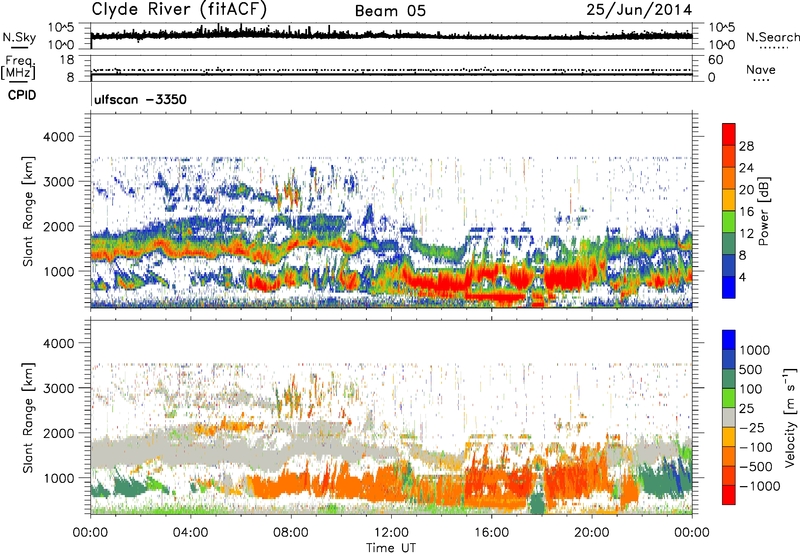Click the 'Time UT' axis label
The image size is (800, 554).
(x=391, y=547)
